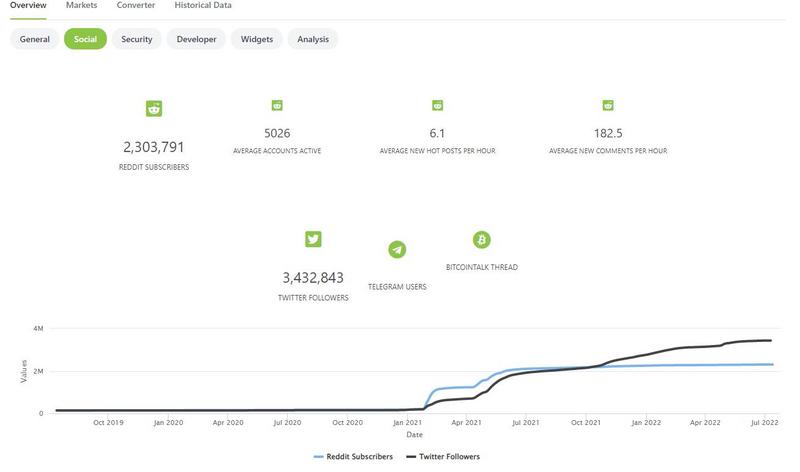Click the General pill button

35,39
